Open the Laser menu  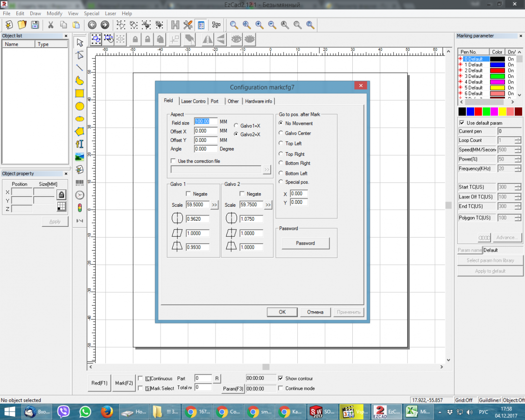(x=110, y=14)
